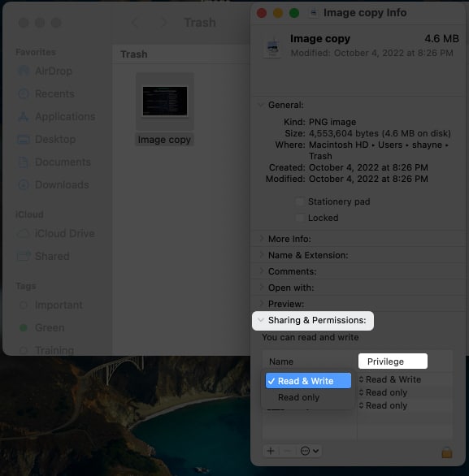Close the Image copy Info window
The image size is (469, 476).
tap(262, 13)
